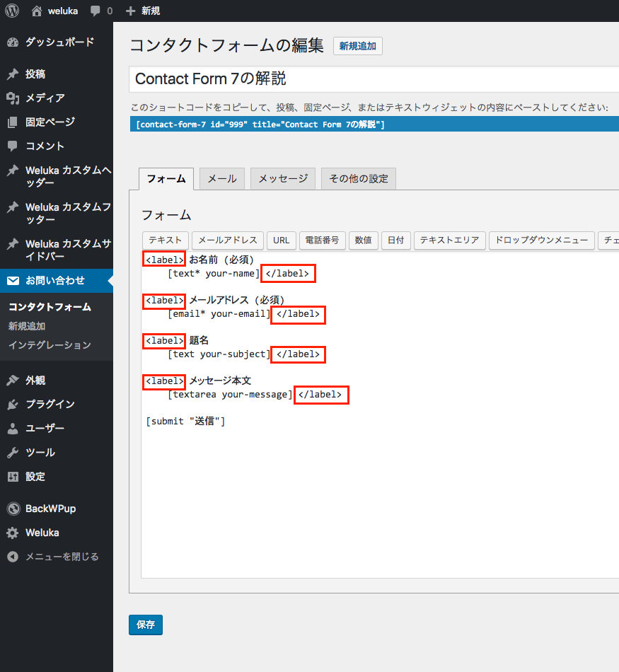Click the 保存 save button
Image resolution: width=619 pixels, height=672 pixels.
tap(146, 625)
